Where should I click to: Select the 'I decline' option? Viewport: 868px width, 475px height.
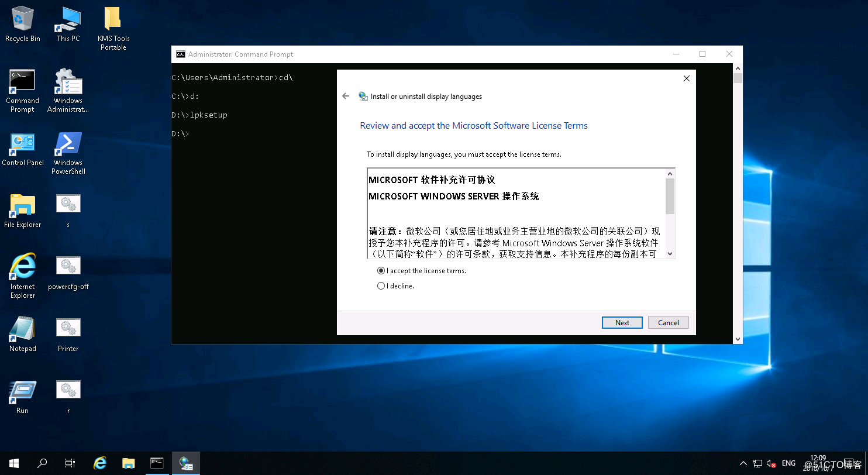(381, 286)
